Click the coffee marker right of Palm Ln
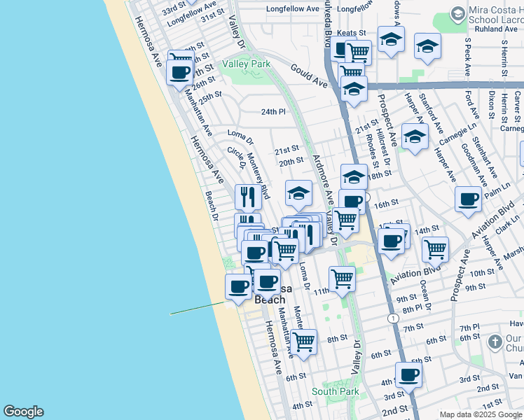Screen dimensions: 524x420 (x=468, y=199)
